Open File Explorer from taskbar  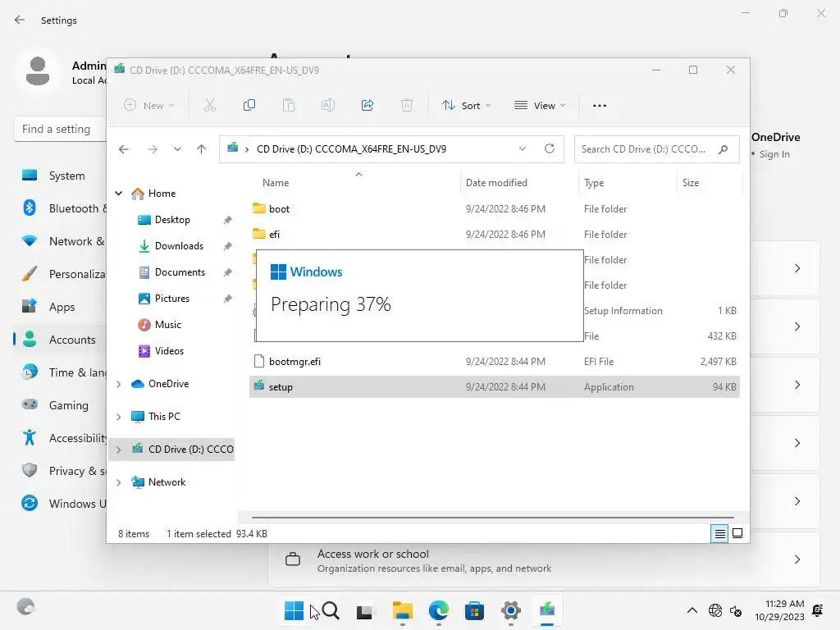[x=402, y=610]
